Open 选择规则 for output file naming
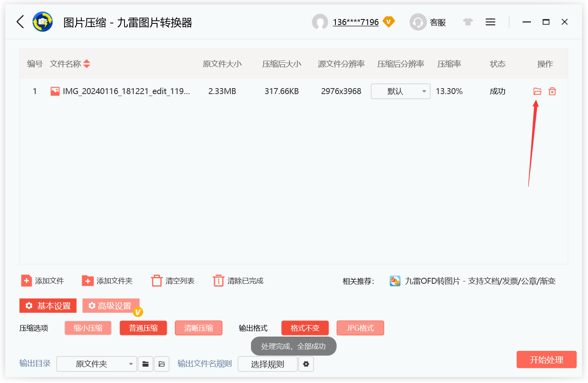The image size is (588, 383). pos(268,364)
